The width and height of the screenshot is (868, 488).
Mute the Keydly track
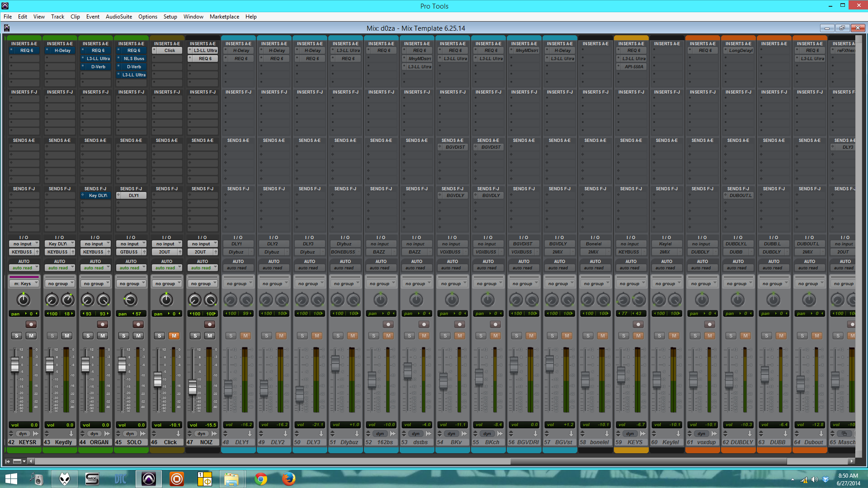[67, 336]
